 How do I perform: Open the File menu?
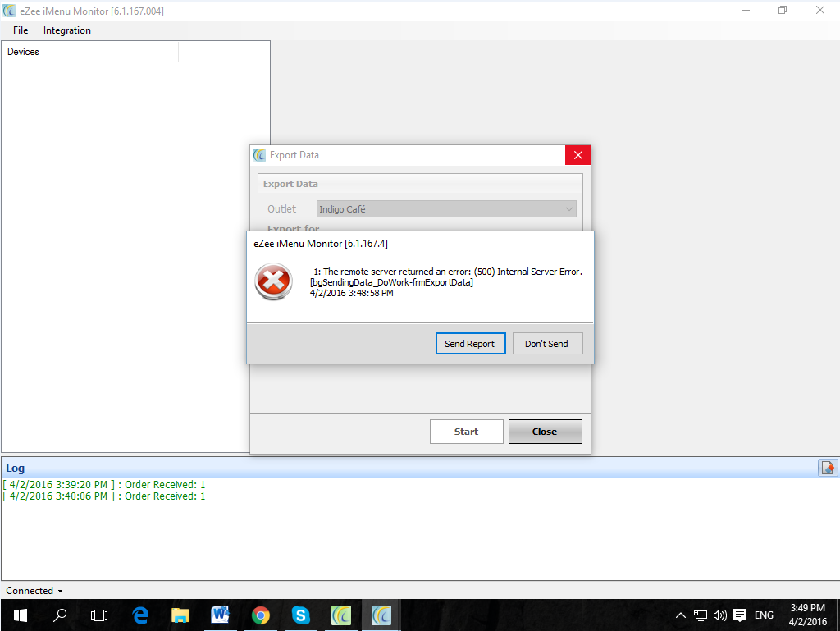pos(21,30)
